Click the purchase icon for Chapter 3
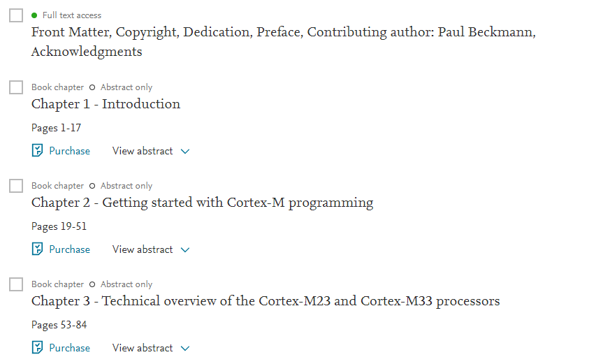Viewport: 596px width, 364px height. (38, 348)
